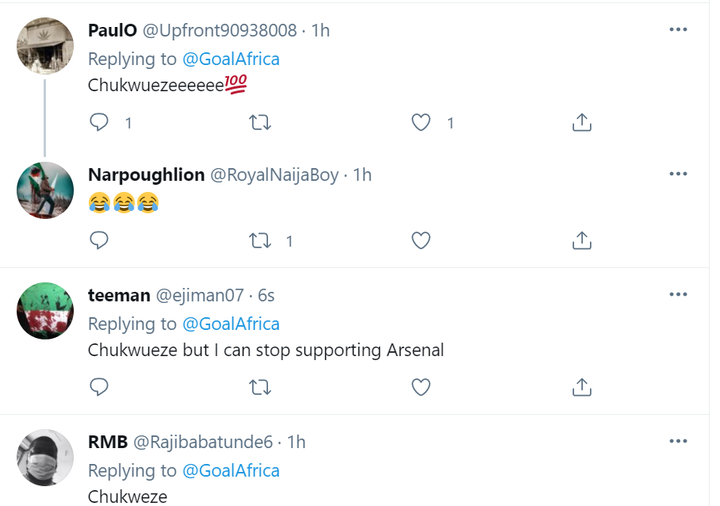Share PaulO's tweet

582,123
